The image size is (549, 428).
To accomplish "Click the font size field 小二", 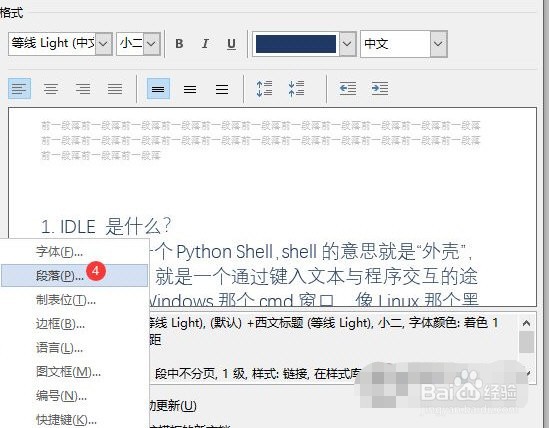I will [x=130, y=44].
